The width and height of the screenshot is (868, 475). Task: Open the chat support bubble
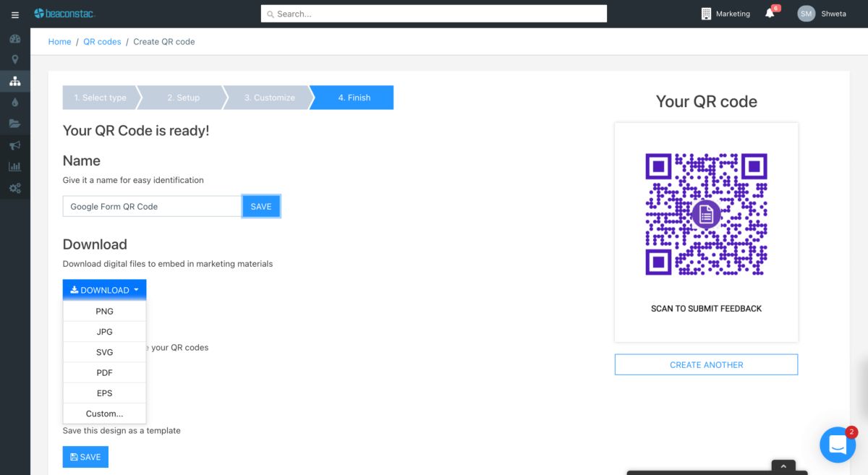pos(838,445)
